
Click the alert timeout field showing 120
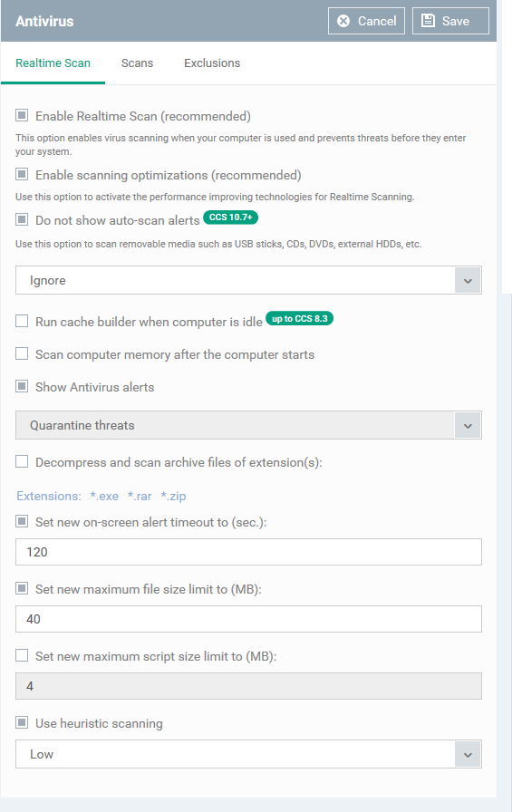coord(248,552)
